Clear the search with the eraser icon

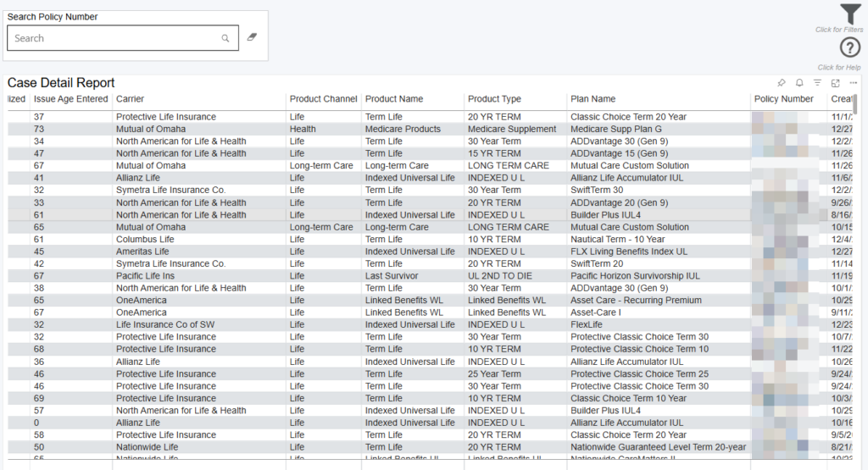251,38
